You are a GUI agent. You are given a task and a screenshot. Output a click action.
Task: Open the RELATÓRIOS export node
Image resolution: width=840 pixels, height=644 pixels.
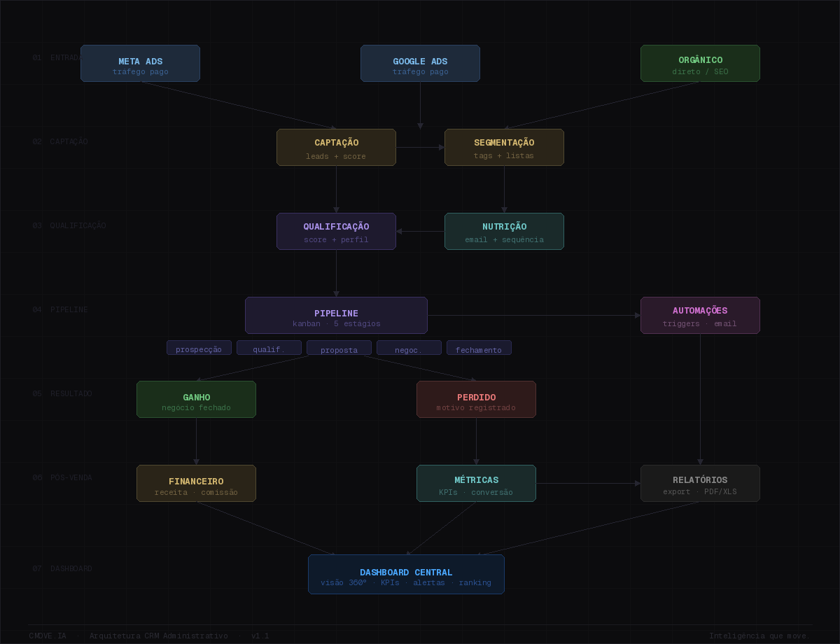coord(700,484)
